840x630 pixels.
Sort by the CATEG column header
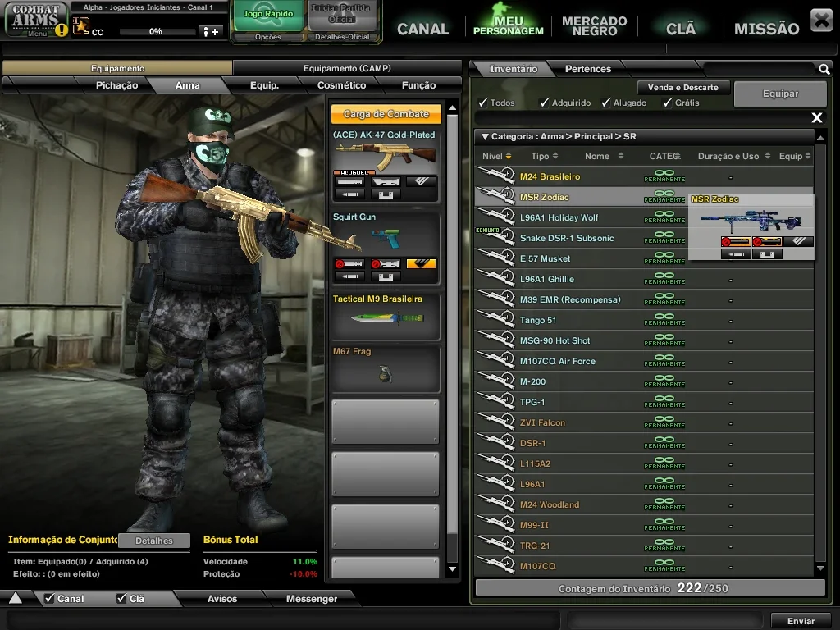point(664,156)
